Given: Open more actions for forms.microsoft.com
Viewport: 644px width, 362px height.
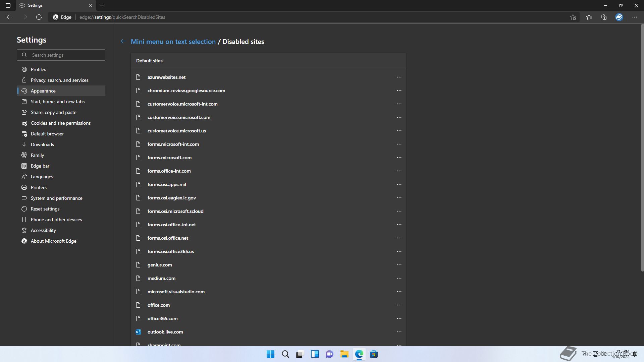Looking at the screenshot, I should click(x=399, y=158).
